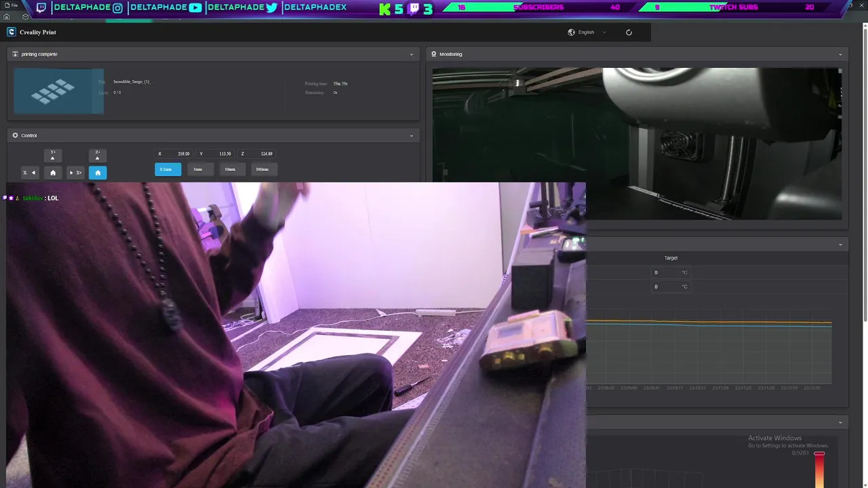Click the print file name text
868x488 pixels.
point(133,82)
